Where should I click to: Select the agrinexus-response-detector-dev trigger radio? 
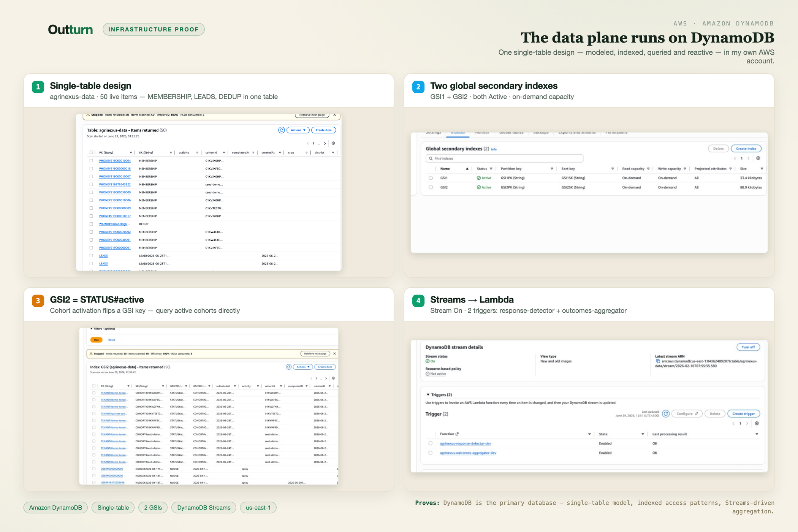click(431, 443)
